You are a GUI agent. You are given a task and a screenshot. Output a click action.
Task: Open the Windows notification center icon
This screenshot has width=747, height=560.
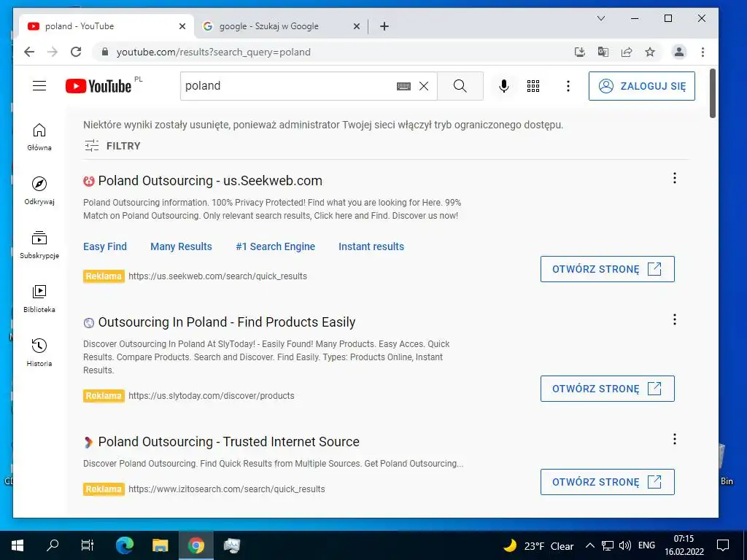[x=723, y=545]
